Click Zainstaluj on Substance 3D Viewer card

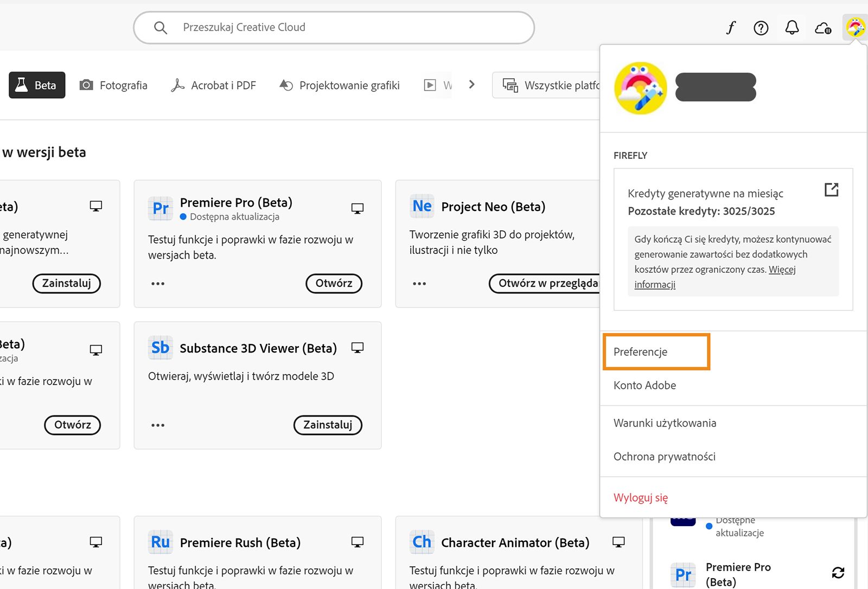pos(328,425)
